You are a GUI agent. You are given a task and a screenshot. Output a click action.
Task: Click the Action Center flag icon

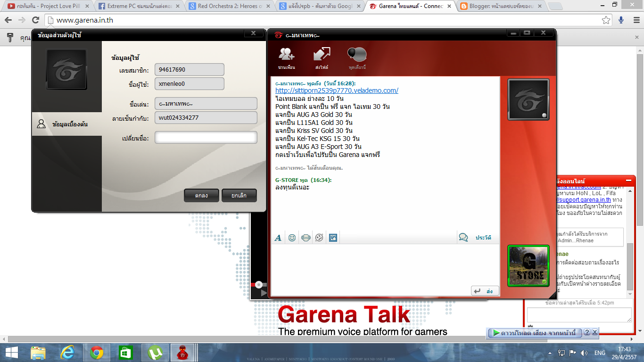(573, 353)
